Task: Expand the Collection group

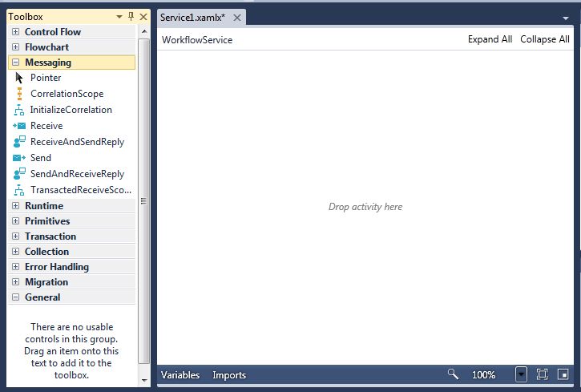Action: coord(15,251)
